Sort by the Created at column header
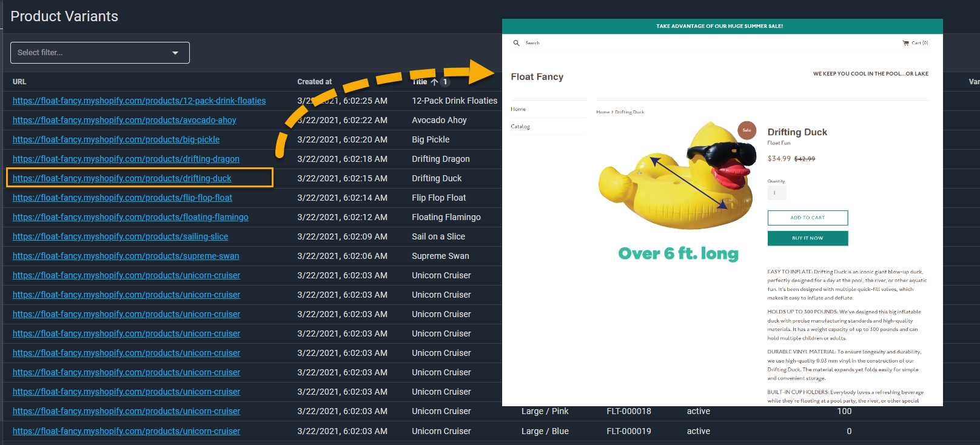This screenshot has height=445, width=980. click(x=314, y=82)
